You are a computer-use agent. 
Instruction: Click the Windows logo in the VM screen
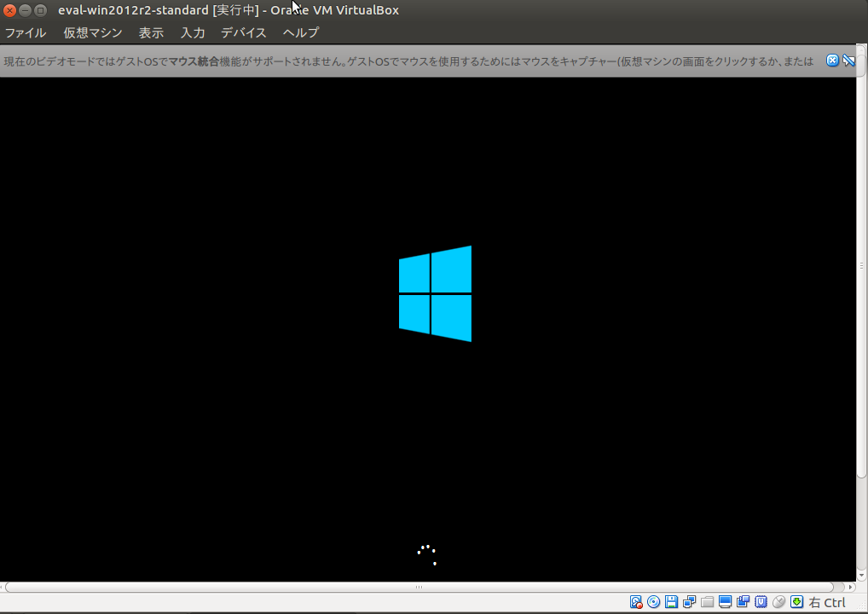point(435,293)
